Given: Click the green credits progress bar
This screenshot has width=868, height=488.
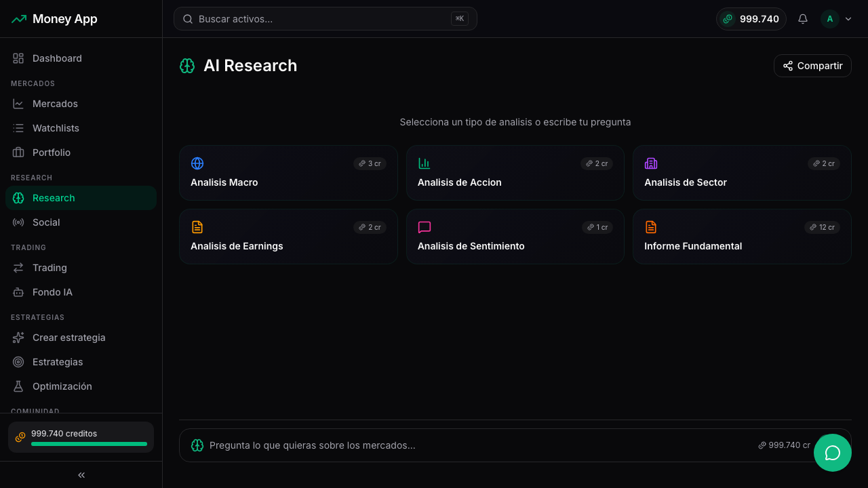Looking at the screenshot, I should tap(89, 444).
